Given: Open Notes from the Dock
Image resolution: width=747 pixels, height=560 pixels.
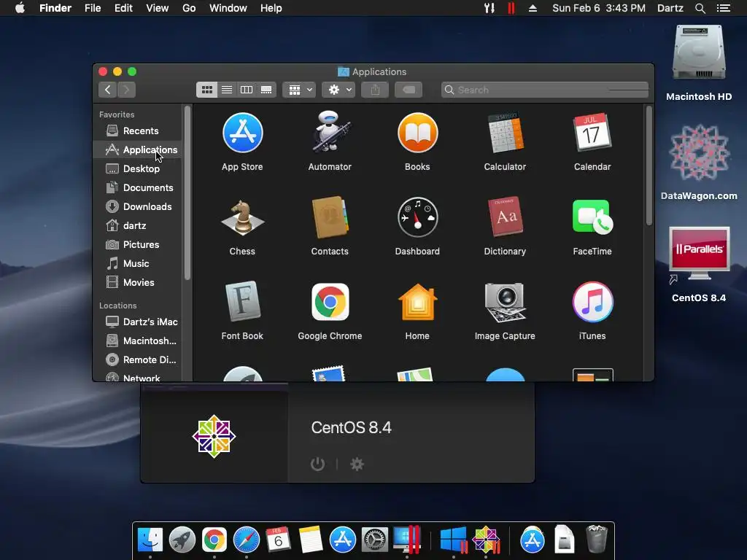Looking at the screenshot, I should (x=311, y=540).
